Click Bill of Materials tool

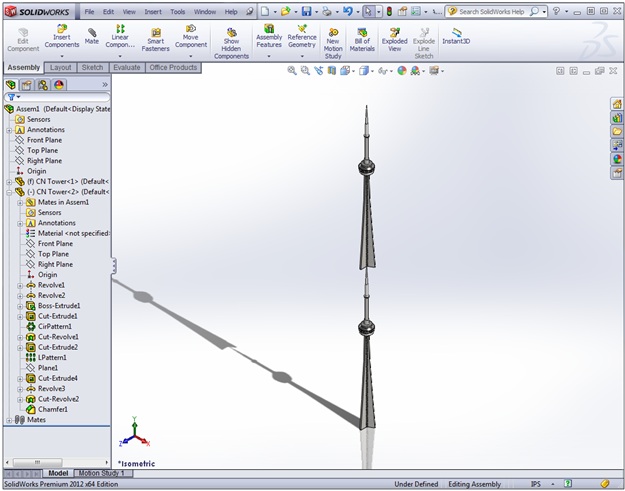point(362,40)
